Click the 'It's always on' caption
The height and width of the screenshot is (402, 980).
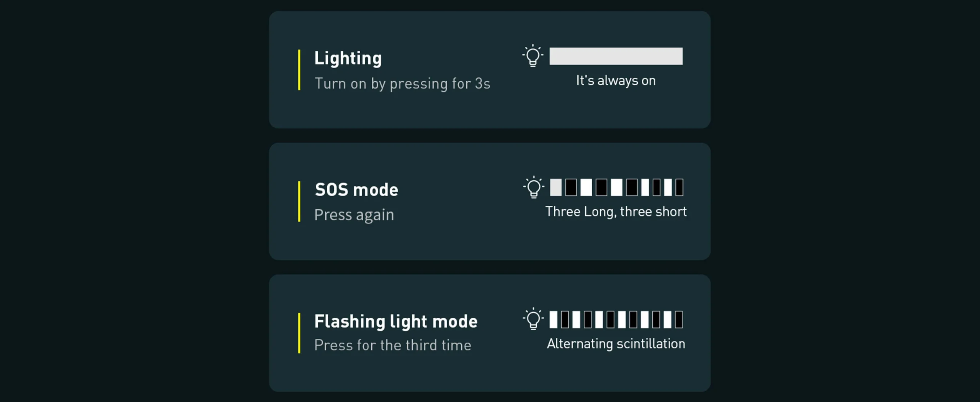pyautogui.click(x=616, y=80)
